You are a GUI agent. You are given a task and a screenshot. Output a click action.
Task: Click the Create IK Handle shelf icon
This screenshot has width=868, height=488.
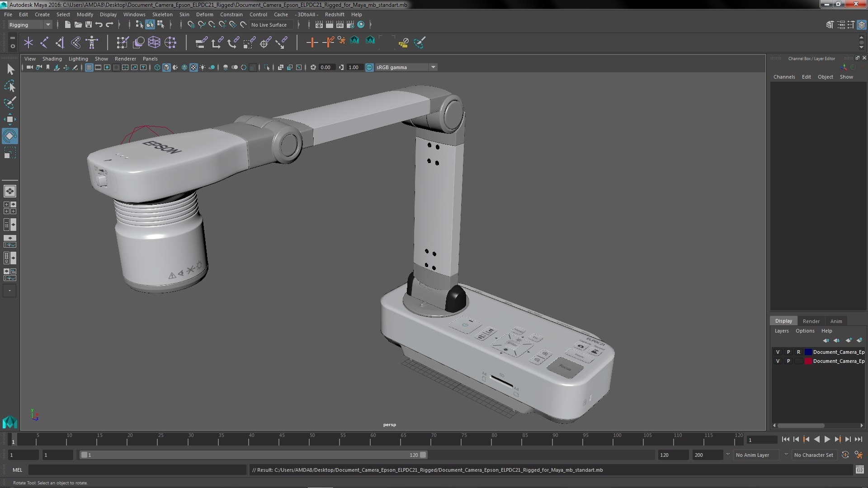pos(60,42)
